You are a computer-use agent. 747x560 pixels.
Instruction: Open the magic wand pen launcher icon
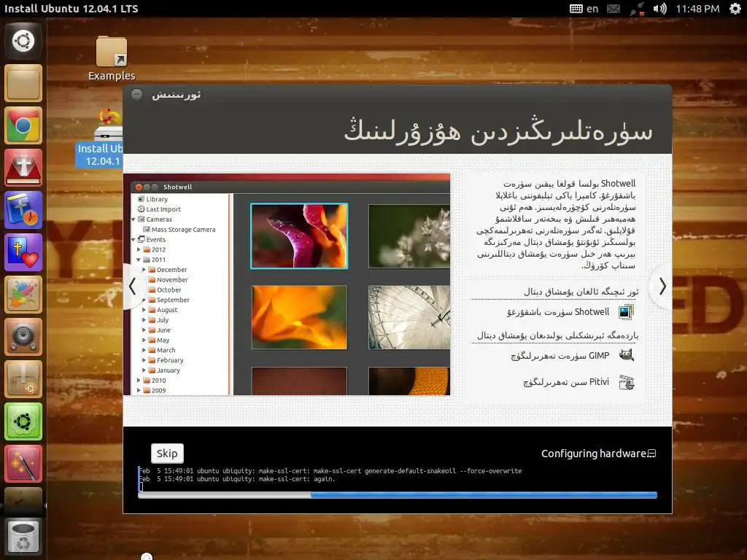[x=23, y=464]
